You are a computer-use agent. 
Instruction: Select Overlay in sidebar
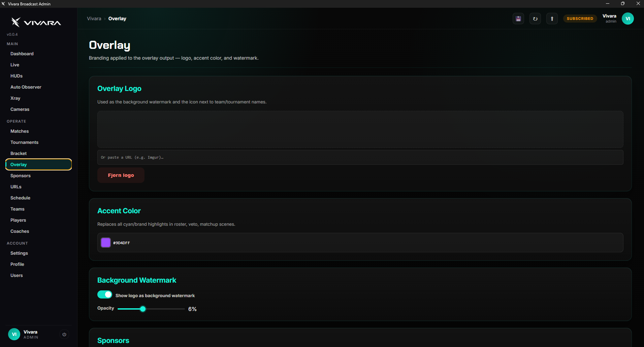point(39,164)
